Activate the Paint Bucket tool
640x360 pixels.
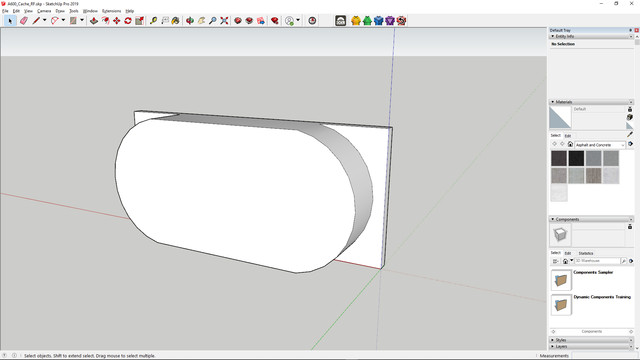pos(176,20)
